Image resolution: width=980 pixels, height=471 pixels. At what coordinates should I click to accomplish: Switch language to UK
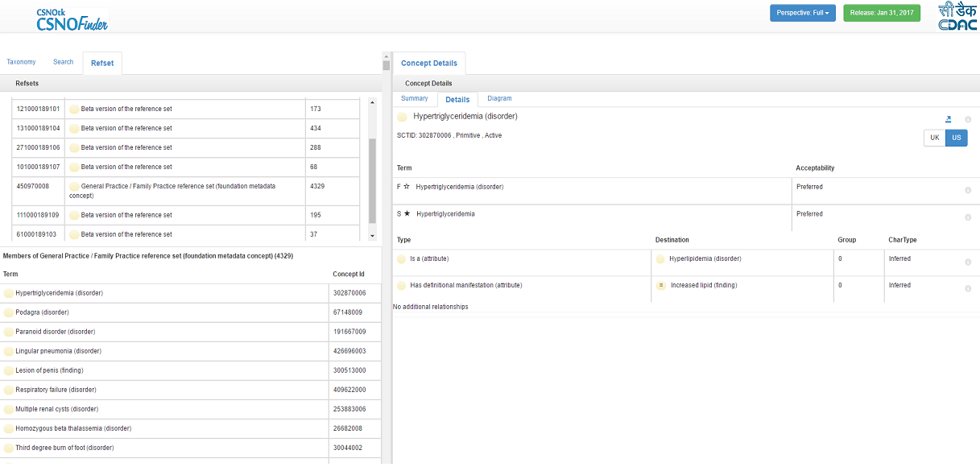934,138
